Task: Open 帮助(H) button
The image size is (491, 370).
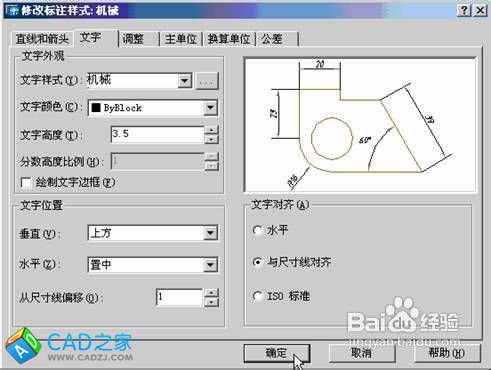Action: click(x=447, y=353)
